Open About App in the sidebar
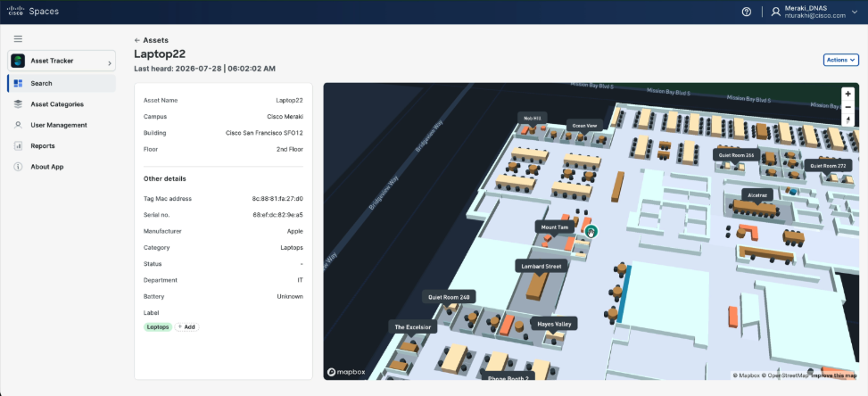This screenshot has width=868, height=396. click(62, 167)
